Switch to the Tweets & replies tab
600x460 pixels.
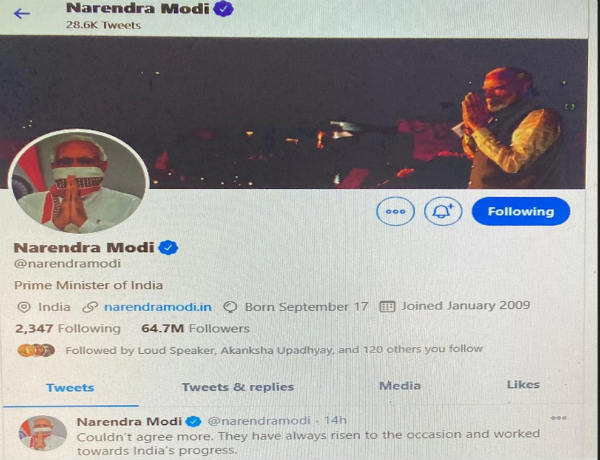[x=238, y=387]
